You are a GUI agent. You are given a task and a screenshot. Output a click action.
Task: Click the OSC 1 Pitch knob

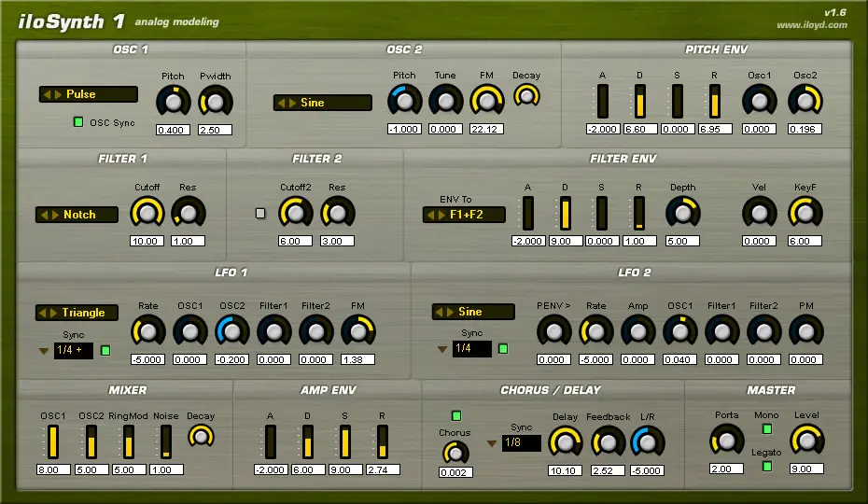tap(174, 102)
